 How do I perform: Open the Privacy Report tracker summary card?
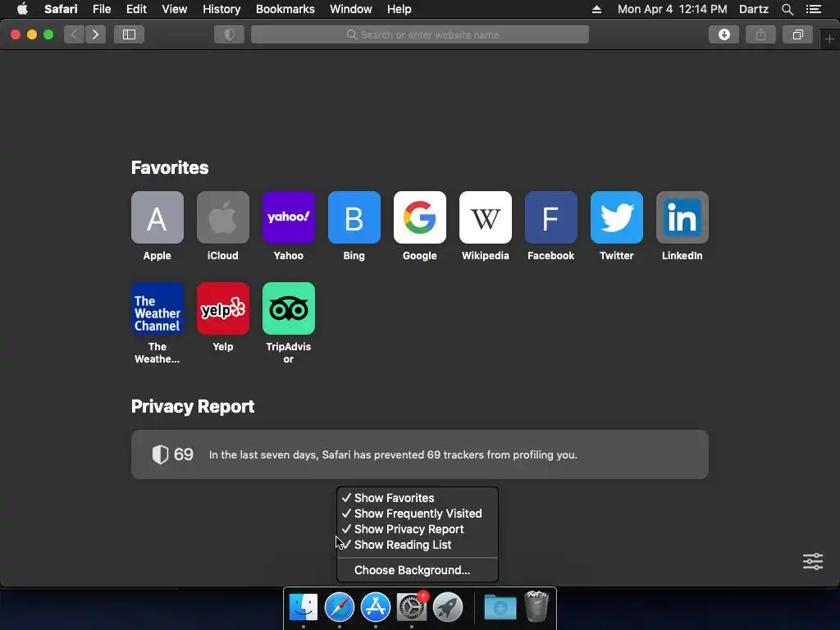419,454
